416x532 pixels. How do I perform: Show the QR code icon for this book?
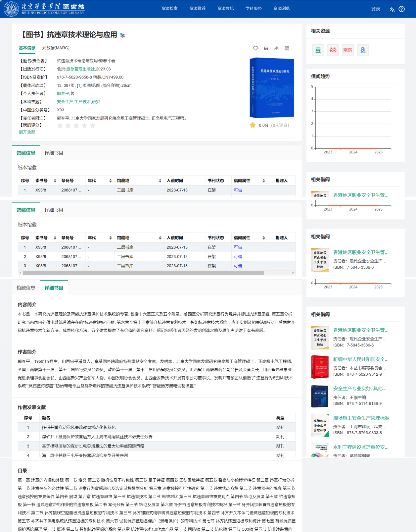click(x=287, y=48)
